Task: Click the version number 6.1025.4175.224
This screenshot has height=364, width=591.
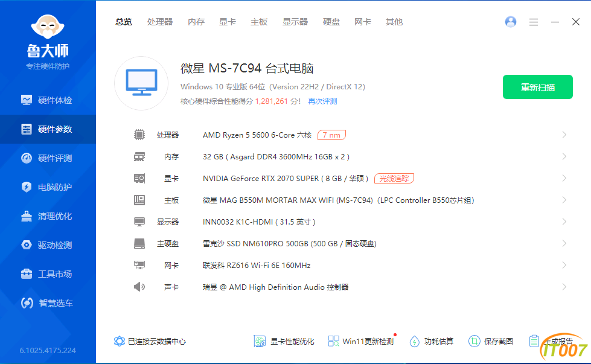Action: [48, 351]
